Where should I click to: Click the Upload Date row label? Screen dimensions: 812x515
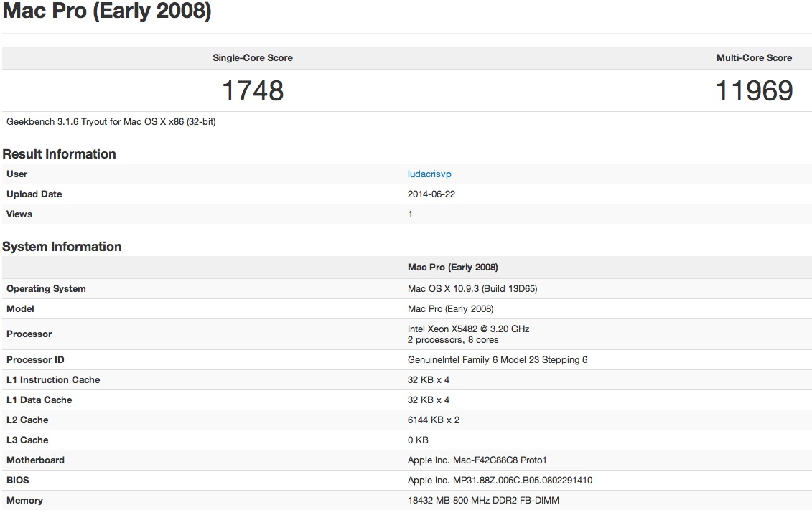34,194
